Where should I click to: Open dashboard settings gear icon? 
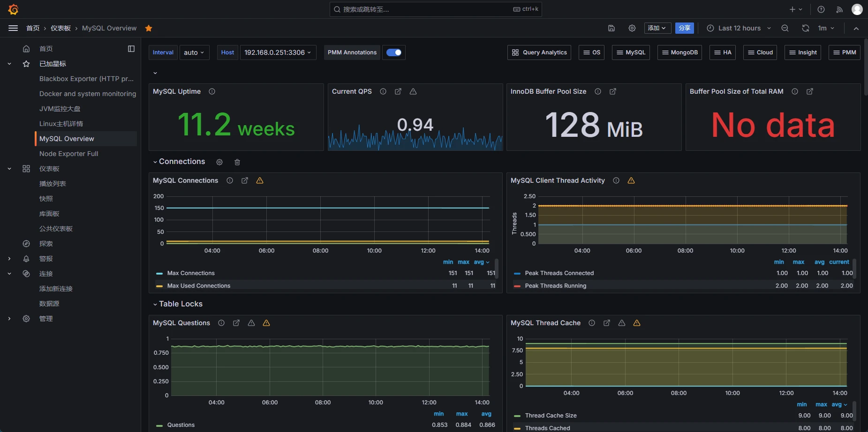pos(632,28)
